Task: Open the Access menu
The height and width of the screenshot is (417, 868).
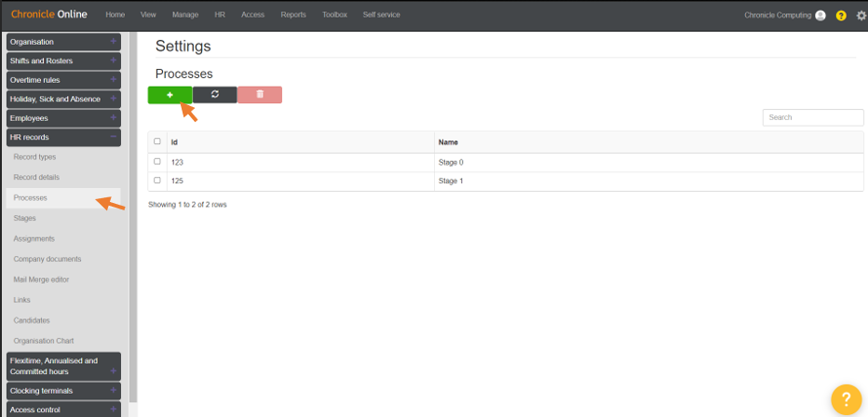Action: coord(253,15)
